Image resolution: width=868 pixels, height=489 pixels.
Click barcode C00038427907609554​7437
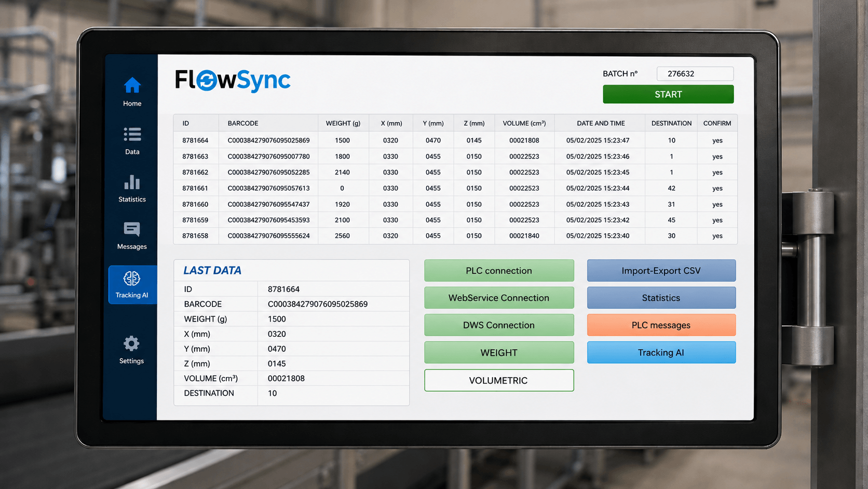click(269, 204)
